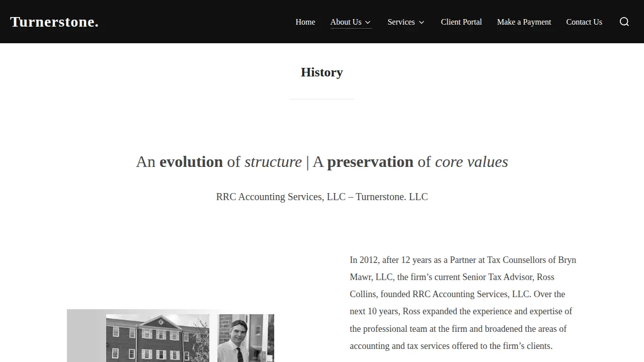Expand the About Us submenu chevron
644x362 pixels.
[x=368, y=22]
